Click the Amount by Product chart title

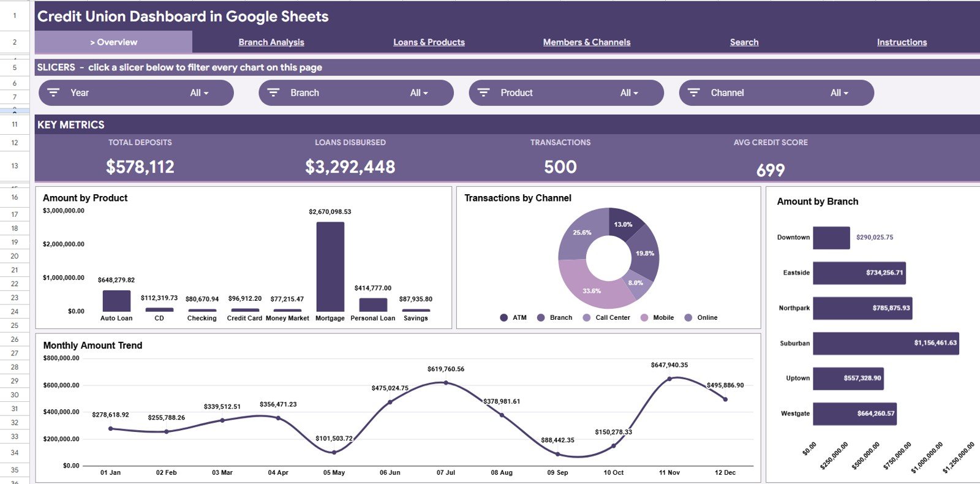point(85,198)
